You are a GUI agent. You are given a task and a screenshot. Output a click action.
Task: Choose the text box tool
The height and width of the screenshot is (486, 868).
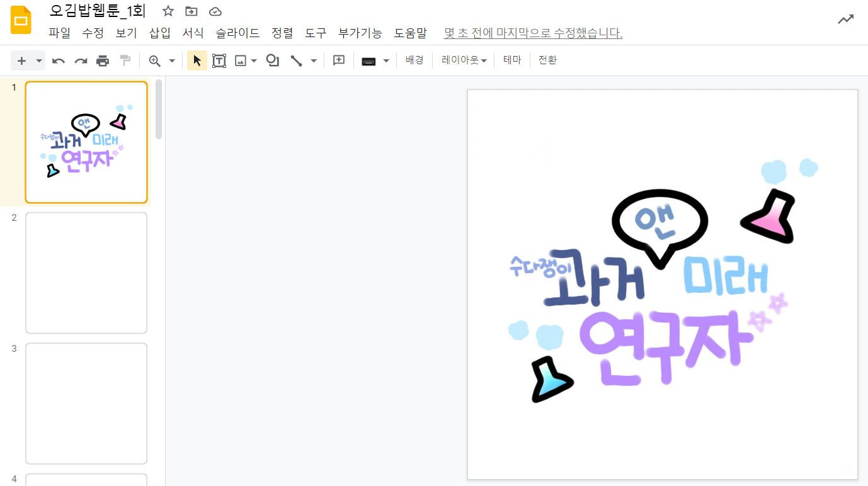pos(219,60)
